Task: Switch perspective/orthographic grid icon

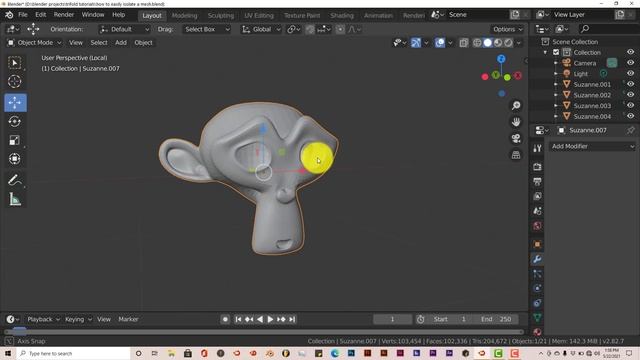Action: pos(516,155)
